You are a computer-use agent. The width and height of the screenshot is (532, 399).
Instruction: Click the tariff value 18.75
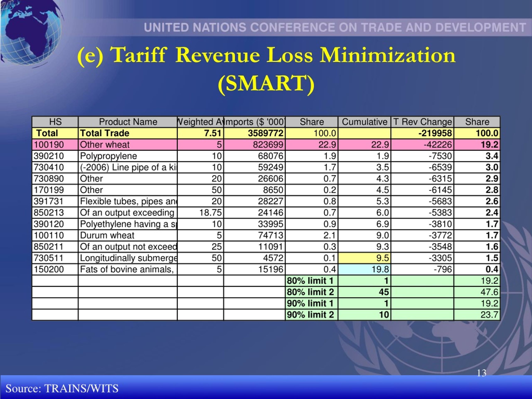coord(200,212)
